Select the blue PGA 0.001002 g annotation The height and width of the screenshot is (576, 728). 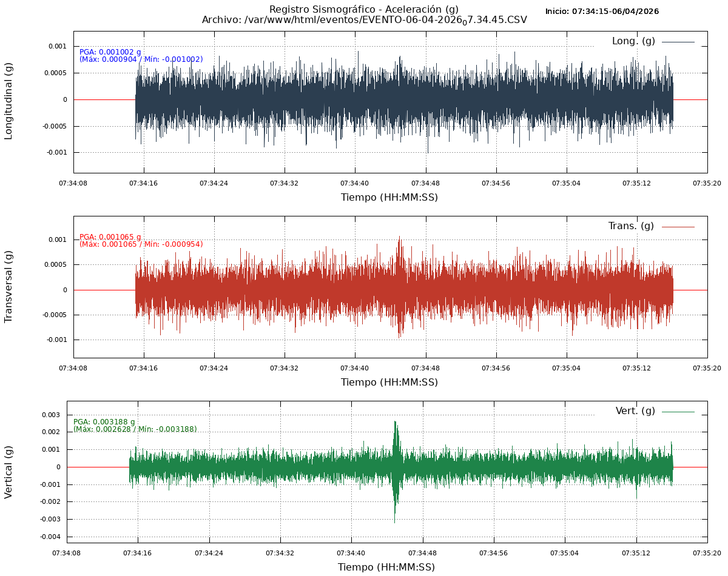point(110,52)
